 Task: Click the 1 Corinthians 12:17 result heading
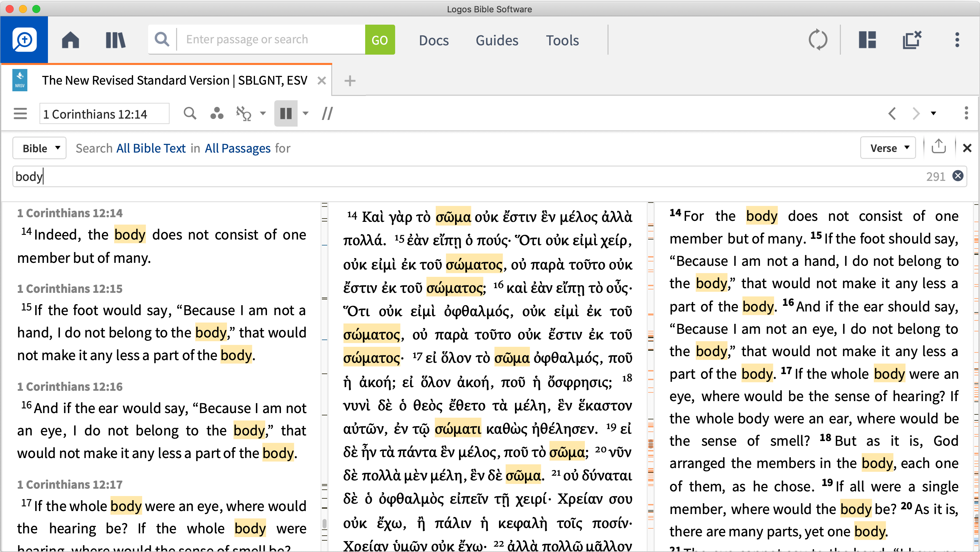click(x=70, y=484)
